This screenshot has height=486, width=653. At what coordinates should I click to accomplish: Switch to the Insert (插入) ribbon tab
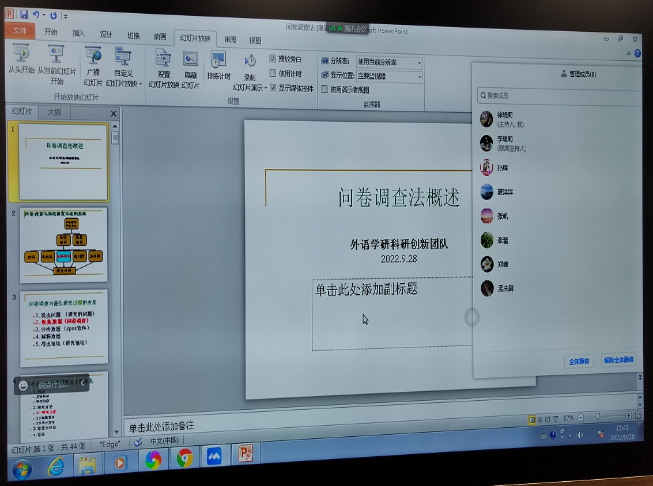[x=78, y=33]
